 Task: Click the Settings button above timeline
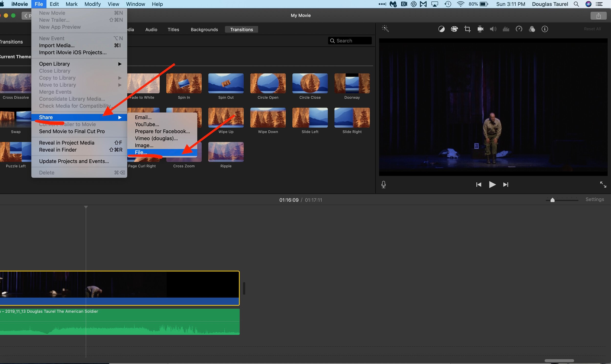pyautogui.click(x=595, y=199)
